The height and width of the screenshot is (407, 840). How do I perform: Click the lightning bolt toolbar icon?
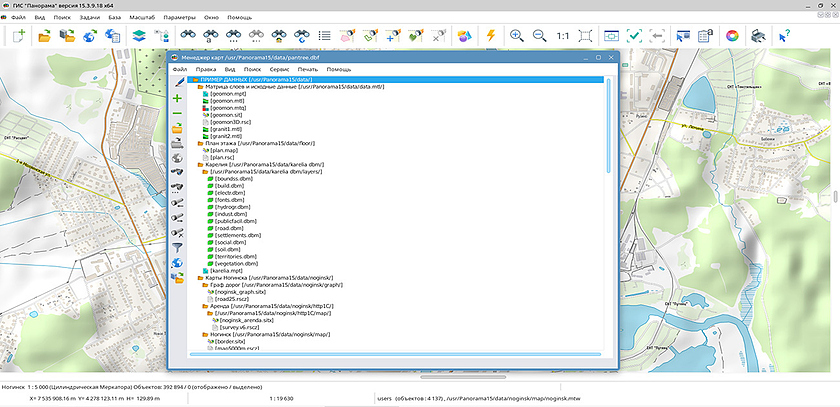click(x=490, y=35)
